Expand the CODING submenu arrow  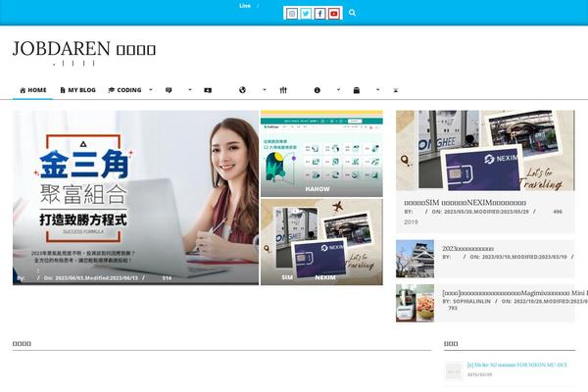[151, 89]
